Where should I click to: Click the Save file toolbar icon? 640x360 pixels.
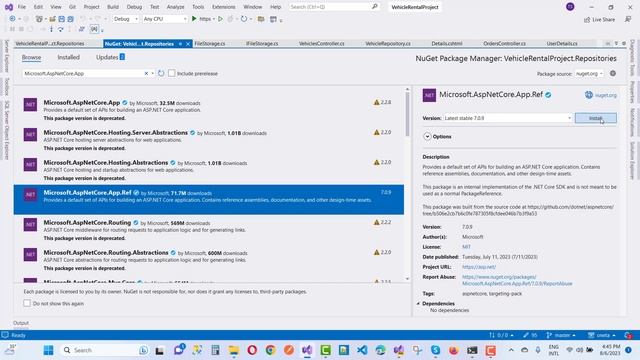(x=62, y=19)
